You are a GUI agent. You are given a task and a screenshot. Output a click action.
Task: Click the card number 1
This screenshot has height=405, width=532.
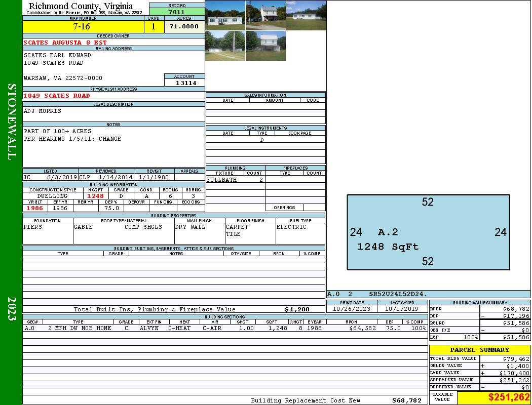154,26
